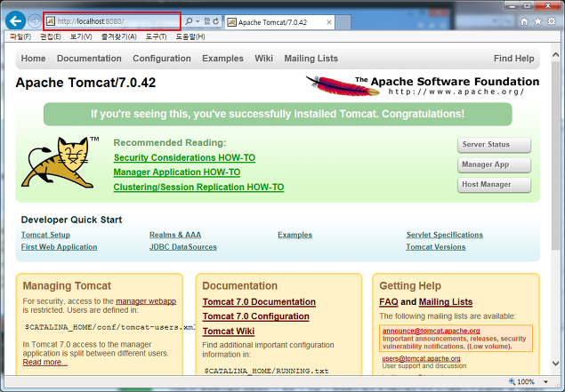Click the $CATALINA_HOME/conf/tomcat-users.xml text
The image size is (565, 392).
(110, 327)
